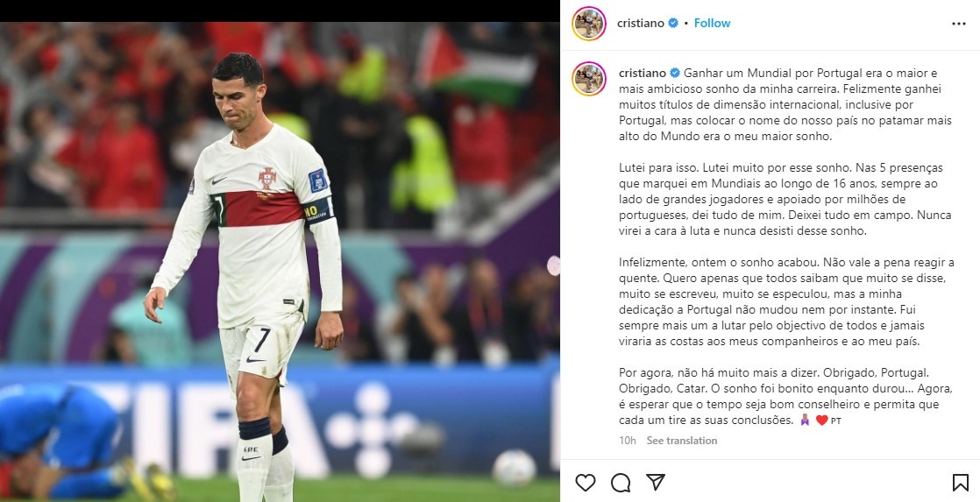Click the See translation link

pos(682,440)
